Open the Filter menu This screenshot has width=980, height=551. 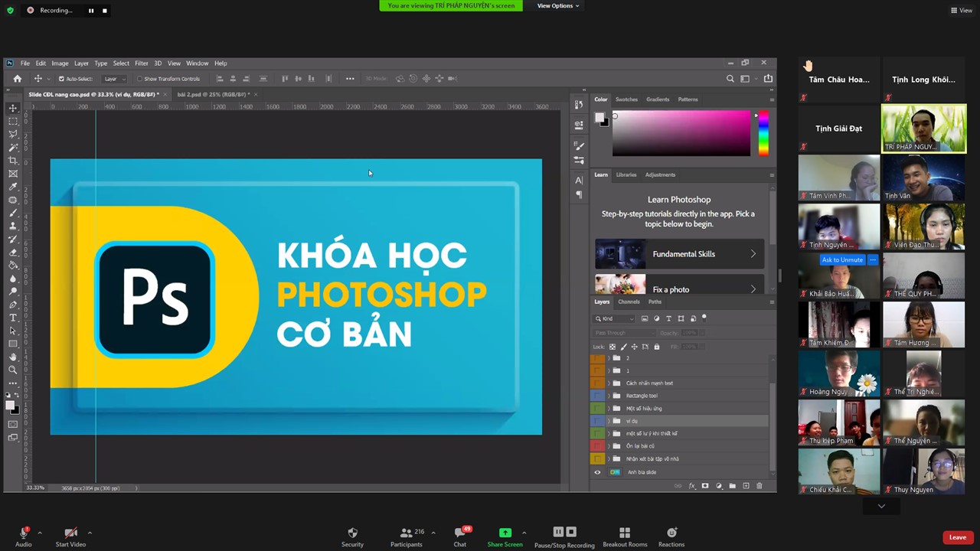coord(142,64)
